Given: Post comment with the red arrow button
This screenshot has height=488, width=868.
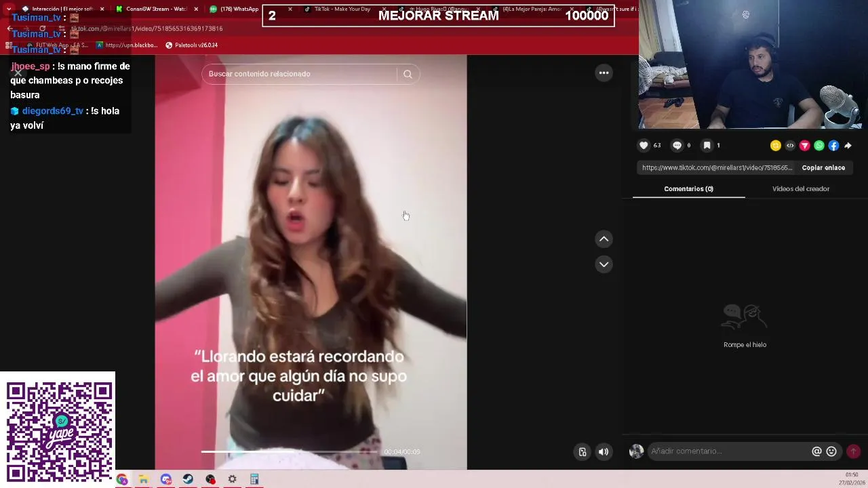Looking at the screenshot, I should click(x=853, y=451).
